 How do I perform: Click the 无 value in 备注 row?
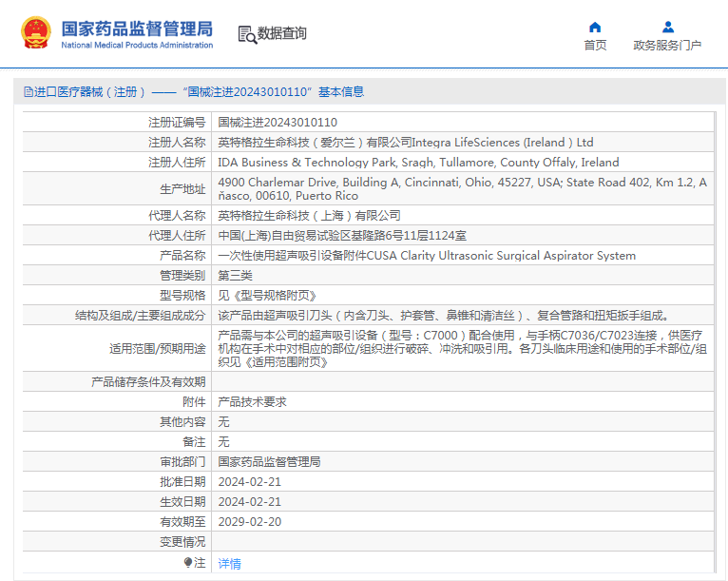(x=223, y=441)
